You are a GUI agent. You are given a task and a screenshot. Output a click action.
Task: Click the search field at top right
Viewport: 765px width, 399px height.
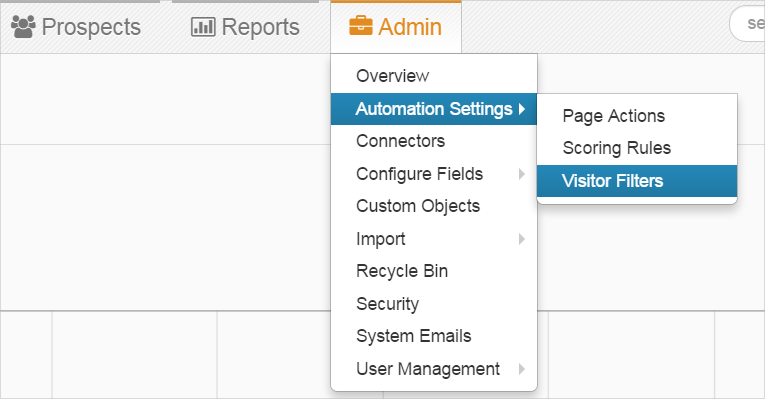747,23
